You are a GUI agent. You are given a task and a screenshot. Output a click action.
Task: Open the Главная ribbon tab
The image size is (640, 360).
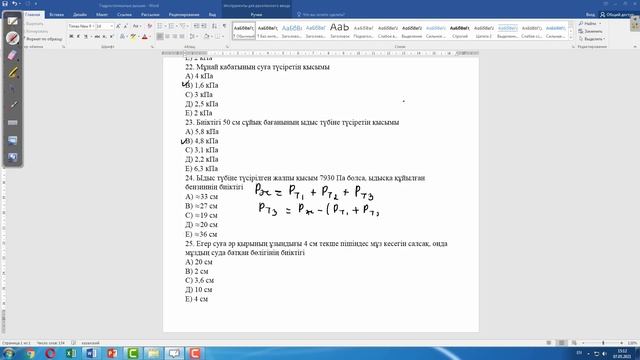pyautogui.click(x=32, y=15)
